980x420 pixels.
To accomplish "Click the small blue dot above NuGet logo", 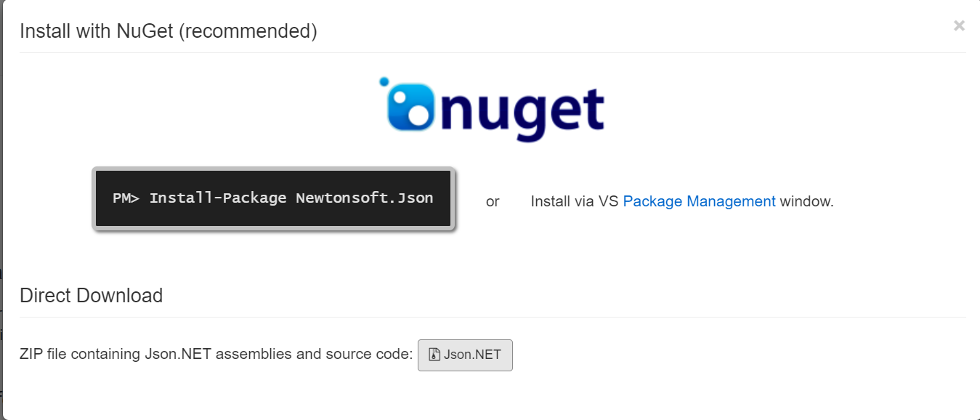I will (x=384, y=82).
